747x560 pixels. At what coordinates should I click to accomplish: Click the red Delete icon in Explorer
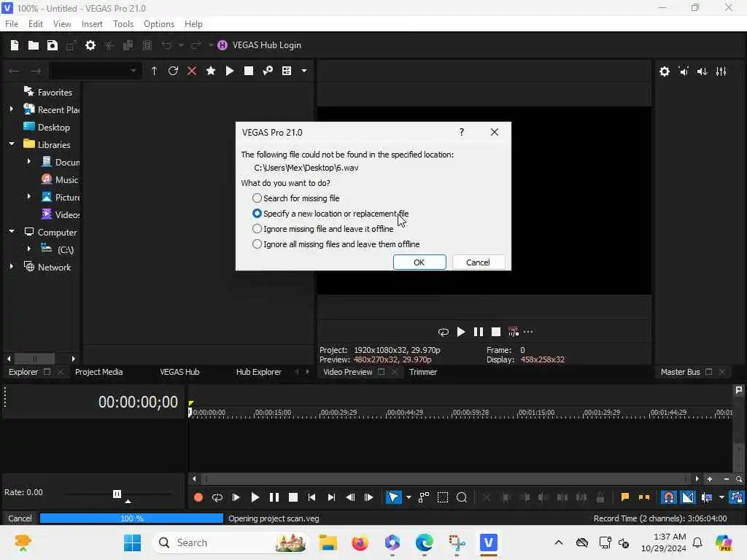click(x=192, y=71)
